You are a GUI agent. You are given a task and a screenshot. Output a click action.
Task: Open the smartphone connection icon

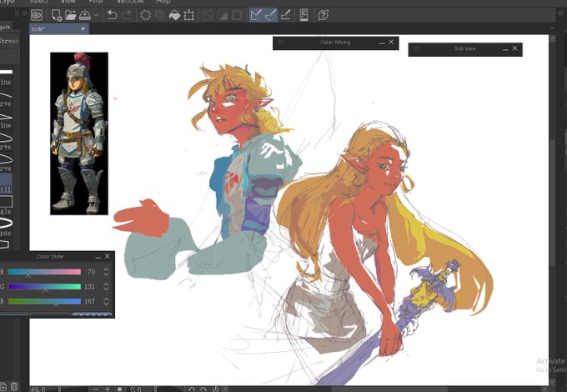point(304,15)
